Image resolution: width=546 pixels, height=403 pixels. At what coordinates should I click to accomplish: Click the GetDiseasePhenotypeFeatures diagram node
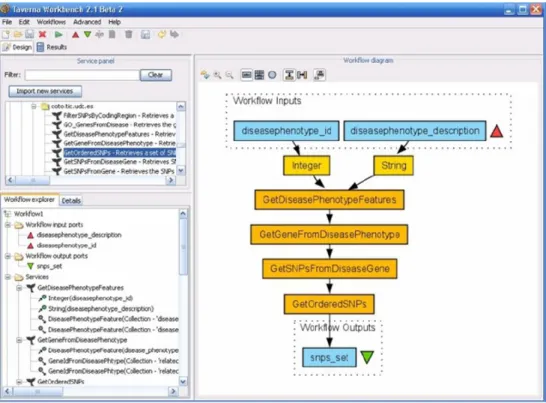329,200
